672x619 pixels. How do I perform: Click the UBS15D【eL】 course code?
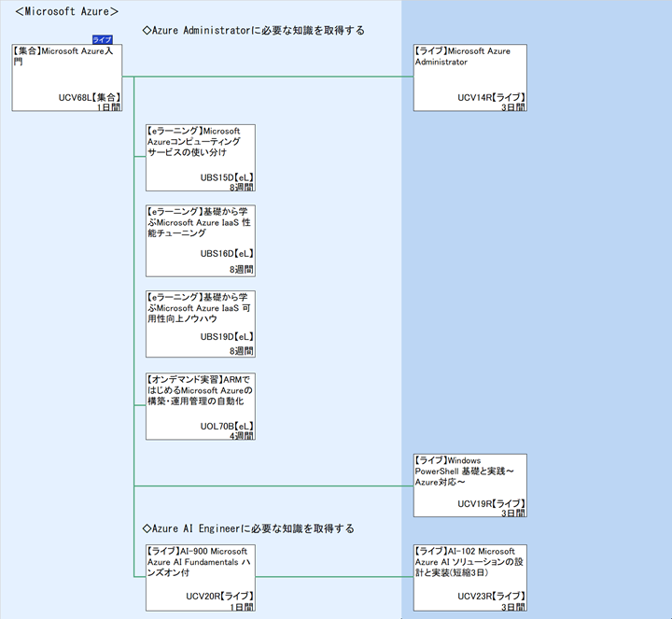[x=227, y=177]
